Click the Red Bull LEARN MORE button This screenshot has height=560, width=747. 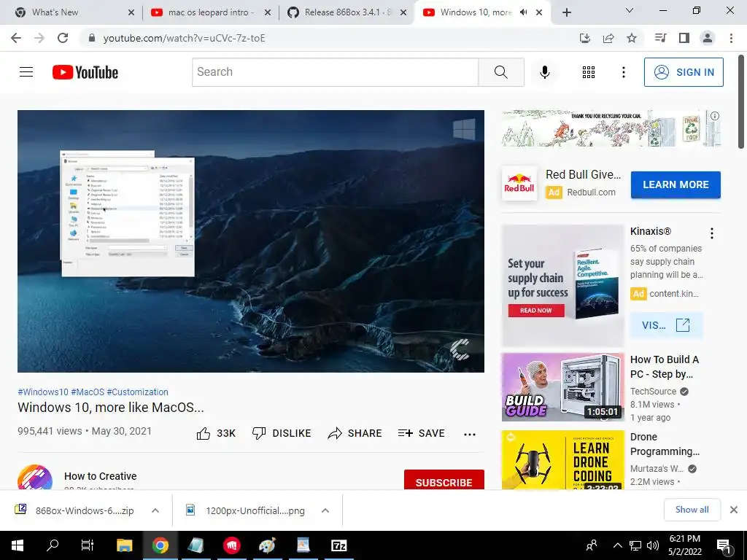click(x=676, y=184)
